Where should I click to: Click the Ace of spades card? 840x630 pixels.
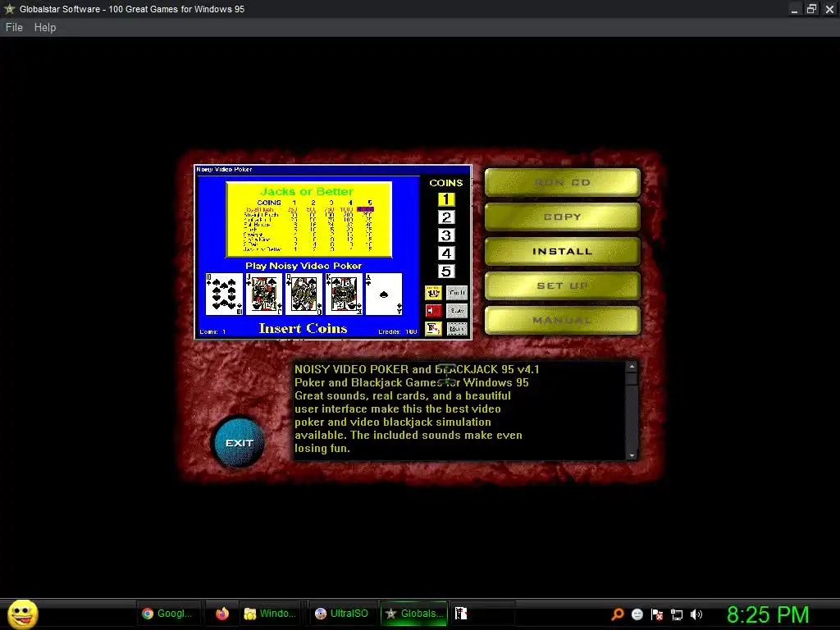pyautogui.click(x=384, y=294)
